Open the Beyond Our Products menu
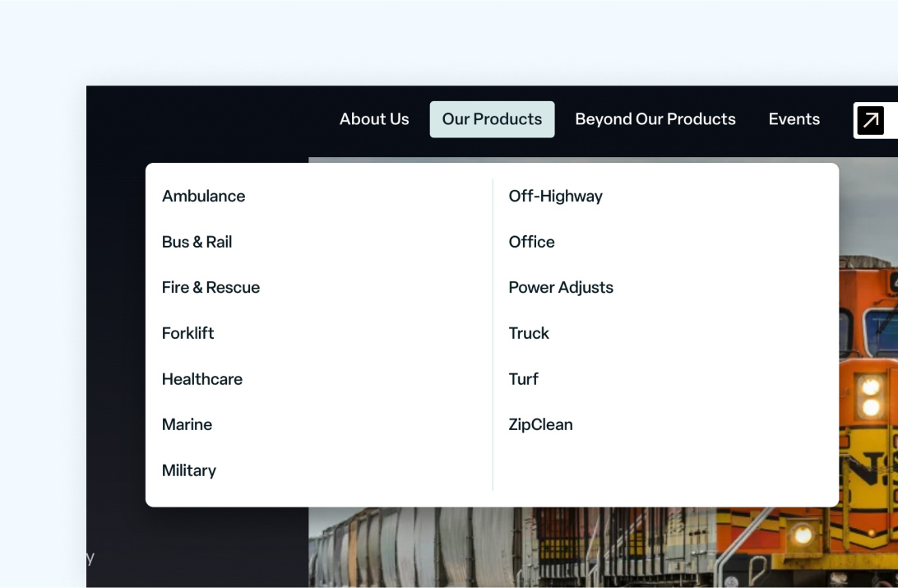Viewport: 898px width, 588px height. [655, 119]
